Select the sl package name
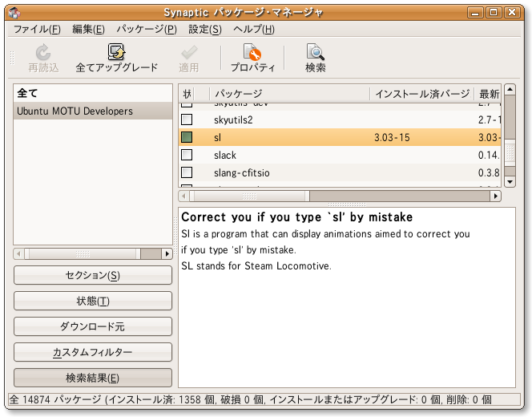Screen dimensions: 532x417 pyautogui.click(x=217, y=137)
